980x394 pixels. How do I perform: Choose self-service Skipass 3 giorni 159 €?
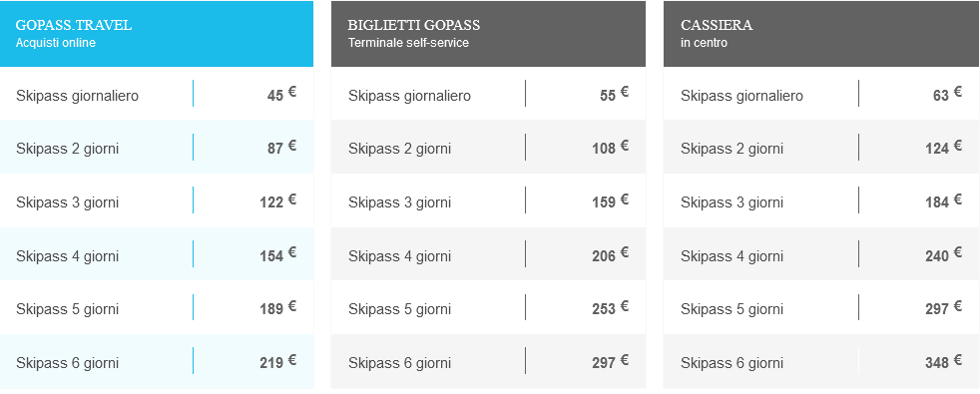point(488,200)
